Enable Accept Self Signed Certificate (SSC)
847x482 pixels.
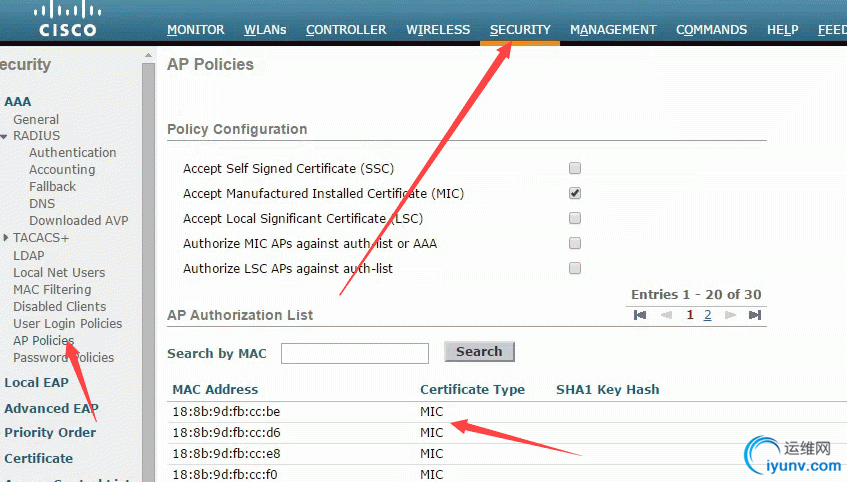(575, 168)
